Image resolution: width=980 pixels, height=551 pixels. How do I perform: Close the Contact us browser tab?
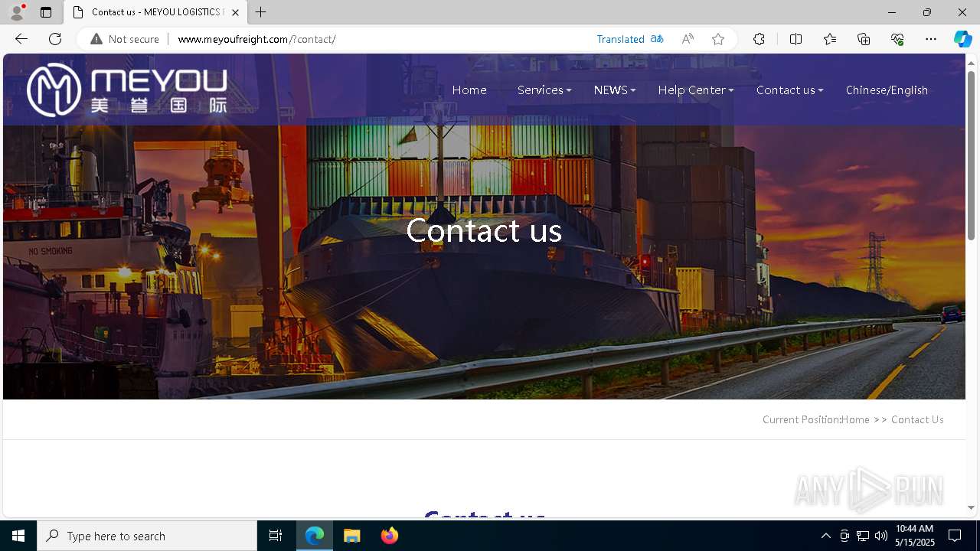pos(235,12)
